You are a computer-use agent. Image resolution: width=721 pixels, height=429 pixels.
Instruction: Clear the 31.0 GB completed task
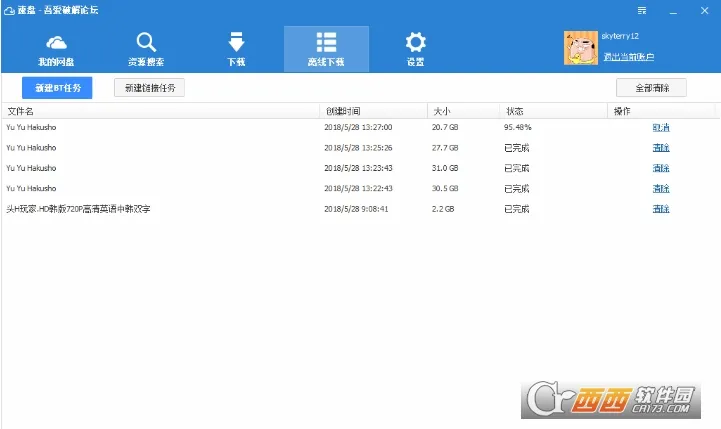click(661, 168)
